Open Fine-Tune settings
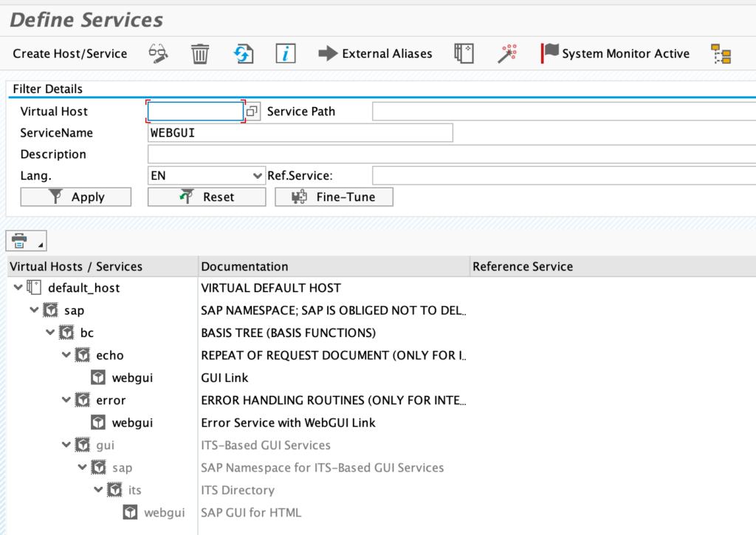Image resolution: width=756 pixels, height=535 pixels. [334, 197]
